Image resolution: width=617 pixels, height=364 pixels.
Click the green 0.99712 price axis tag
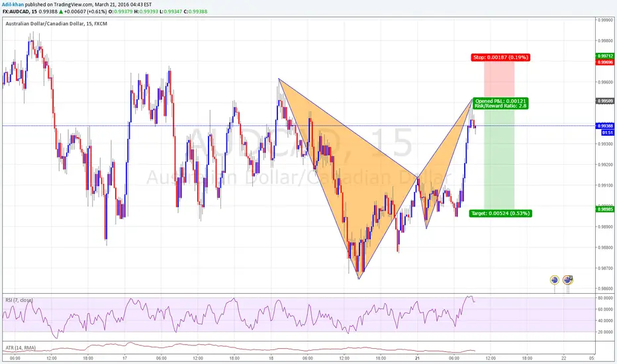point(605,56)
